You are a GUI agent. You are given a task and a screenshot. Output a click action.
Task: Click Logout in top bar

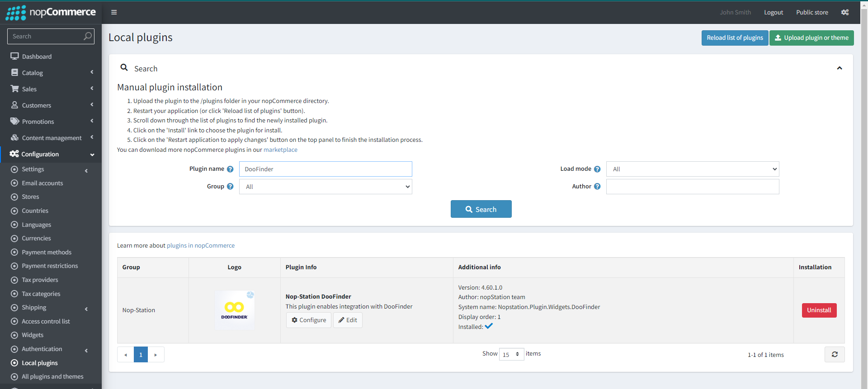pos(774,12)
